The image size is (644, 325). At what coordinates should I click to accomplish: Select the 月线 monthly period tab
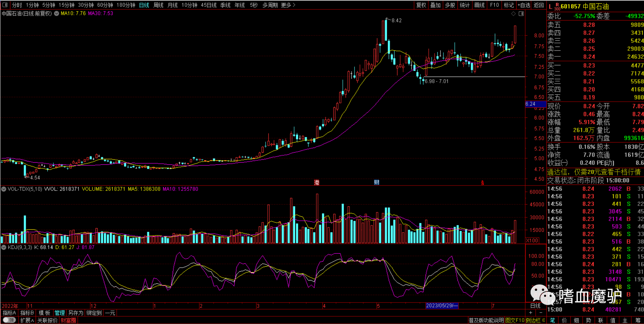pos(172,5)
